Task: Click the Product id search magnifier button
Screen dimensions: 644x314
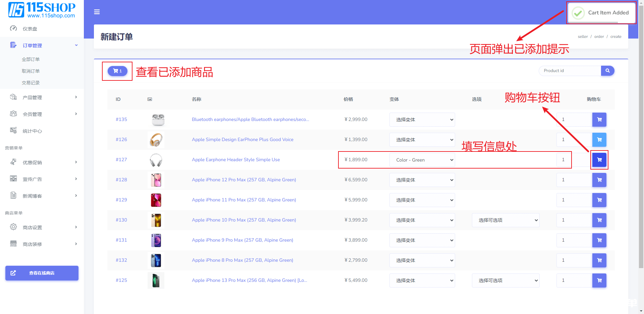Action: tap(607, 71)
